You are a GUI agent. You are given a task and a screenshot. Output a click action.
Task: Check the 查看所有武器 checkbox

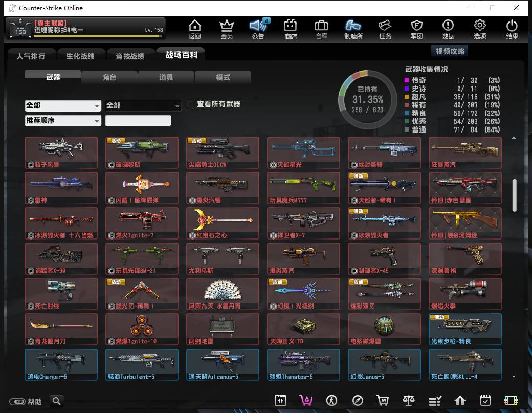(190, 104)
